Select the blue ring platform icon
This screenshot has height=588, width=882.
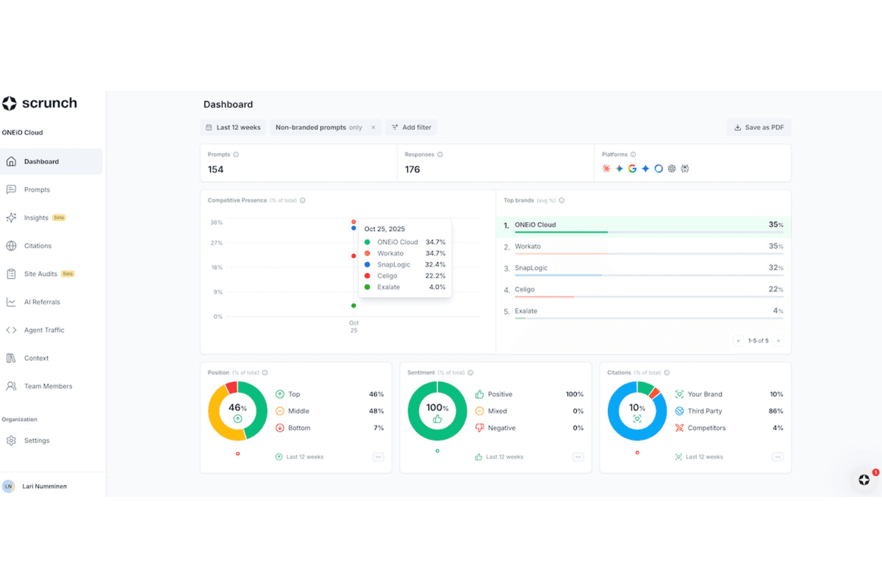coord(659,169)
